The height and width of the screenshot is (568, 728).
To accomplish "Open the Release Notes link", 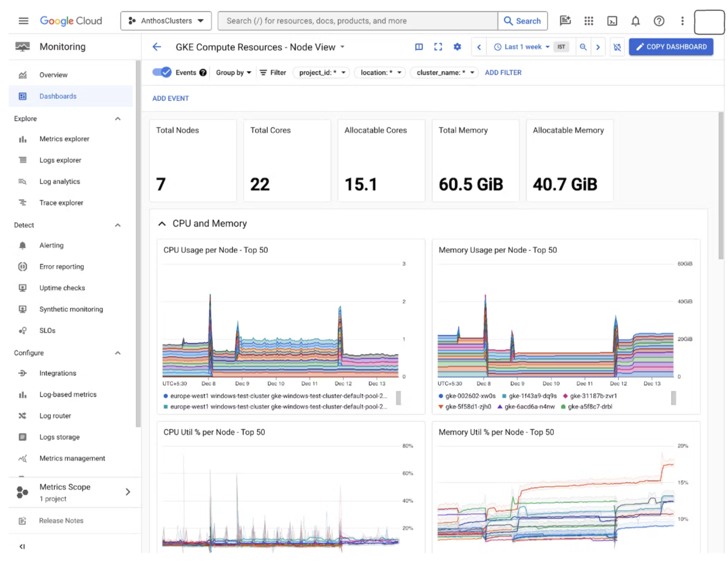I will tap(61, 521).
